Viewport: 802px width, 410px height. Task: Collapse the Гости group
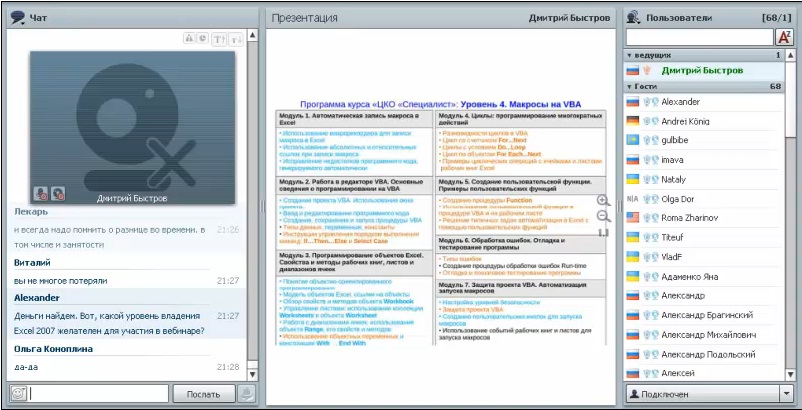630,87
